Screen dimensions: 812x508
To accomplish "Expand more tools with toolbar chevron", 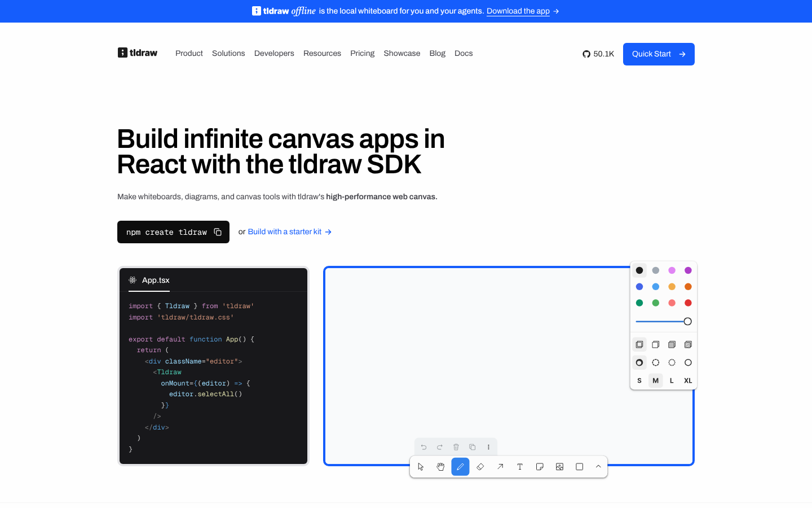I will [598, 467].
